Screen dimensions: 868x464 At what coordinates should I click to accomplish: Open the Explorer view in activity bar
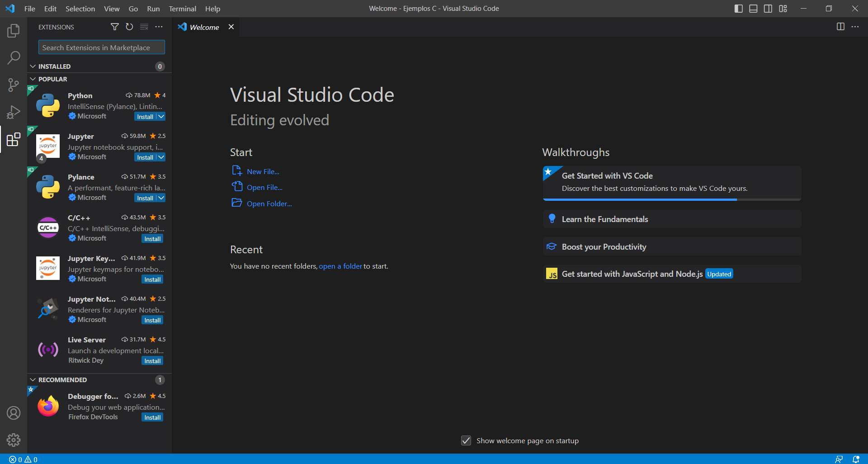(x=14, y=31)
